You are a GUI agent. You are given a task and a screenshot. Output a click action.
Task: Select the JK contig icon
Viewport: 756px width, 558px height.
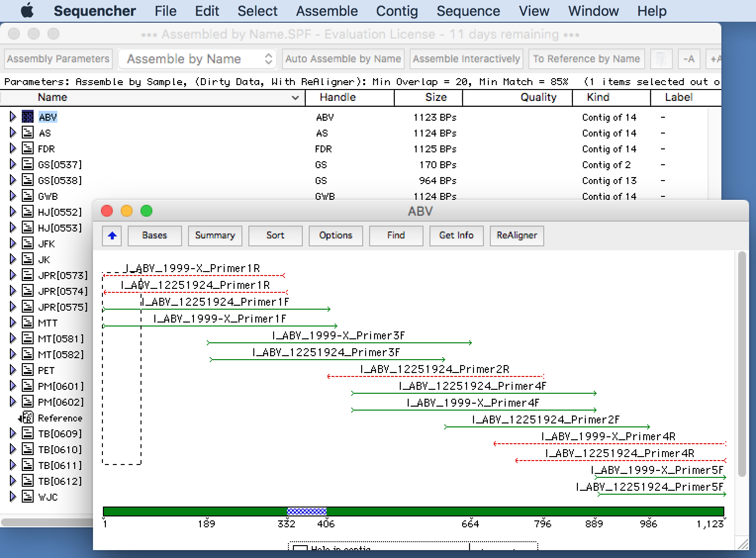[x=28, y=259]
